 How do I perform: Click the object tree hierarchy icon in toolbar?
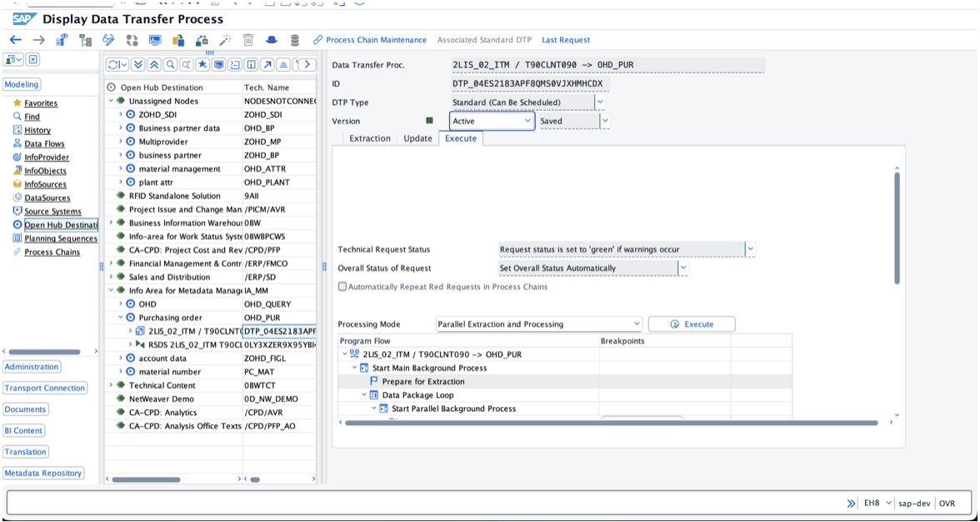(x=86, y=40)
